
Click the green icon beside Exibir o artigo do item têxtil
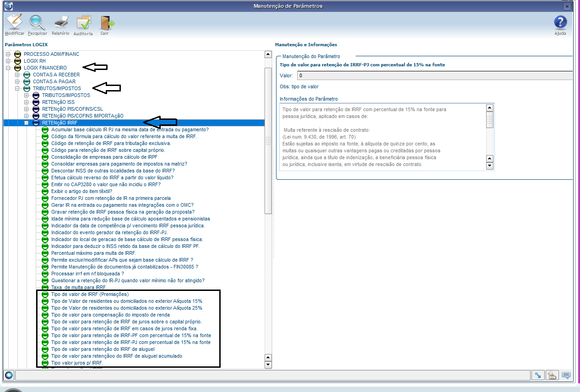tap(45, 191)
